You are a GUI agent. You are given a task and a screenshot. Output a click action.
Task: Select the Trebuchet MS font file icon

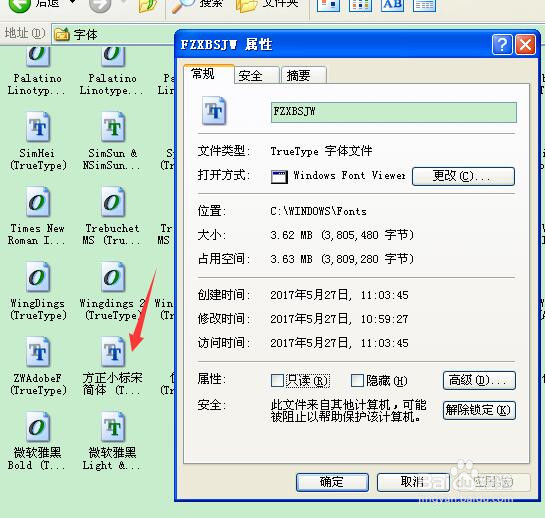(x=113, y=202)
